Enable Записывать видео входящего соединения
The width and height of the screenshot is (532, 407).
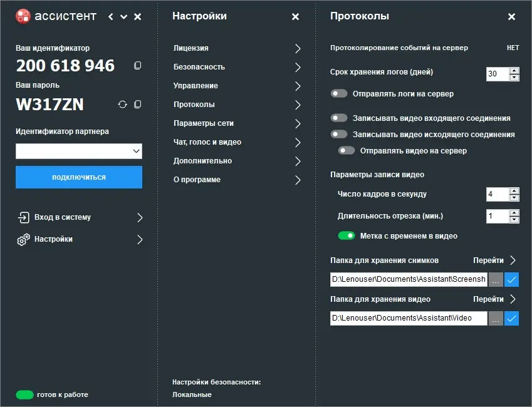click(x=338, y=117)
